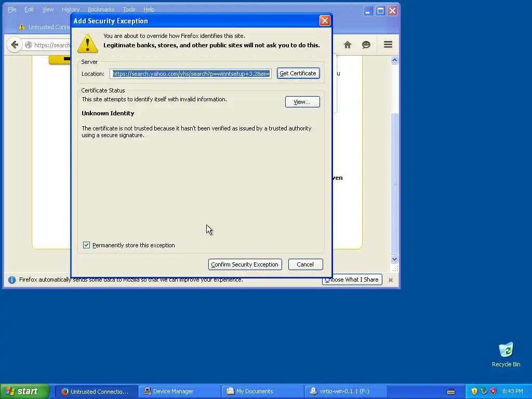Click the scrollbar down arrow in Firefox

[x=394, y=259]
